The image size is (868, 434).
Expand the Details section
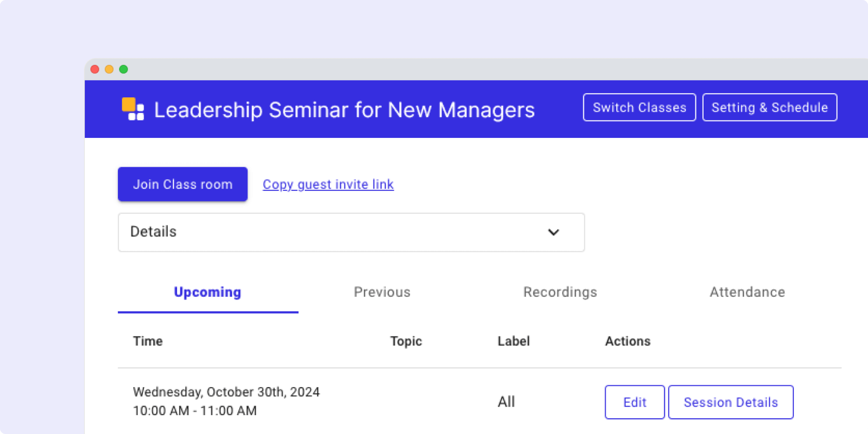pyautogui.click(x=351, y=232)
